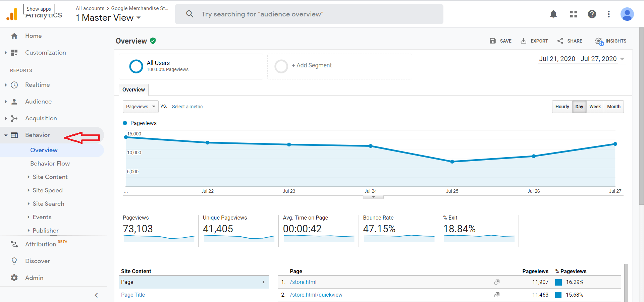
Task: Open Behavior Flow in sidebar
Action: (50, 164)
